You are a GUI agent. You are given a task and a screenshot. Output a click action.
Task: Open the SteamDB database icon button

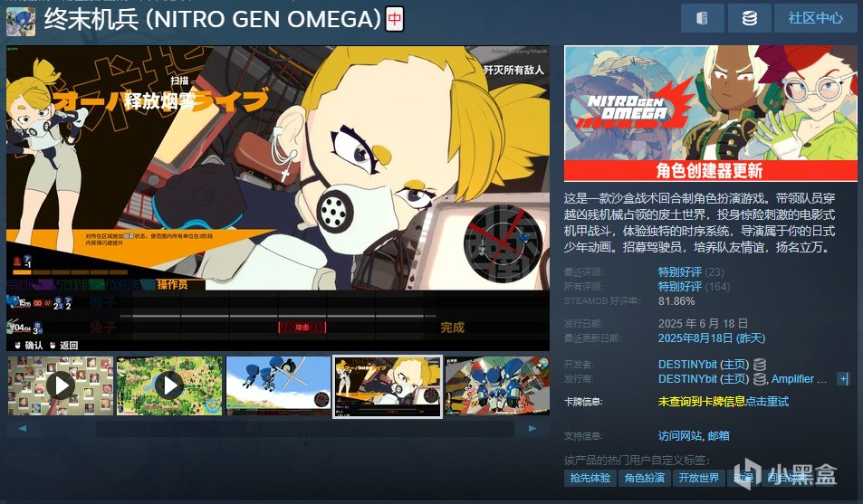tap(749, 18)
